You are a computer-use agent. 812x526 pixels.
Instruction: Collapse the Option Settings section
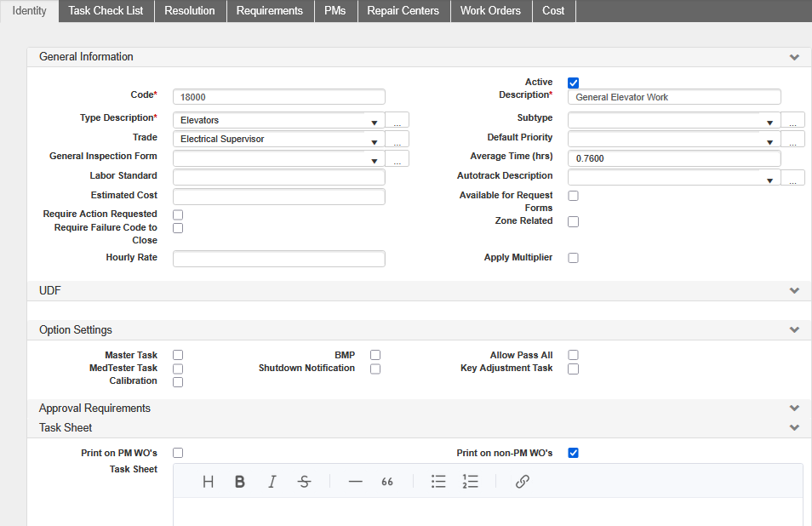794,330
